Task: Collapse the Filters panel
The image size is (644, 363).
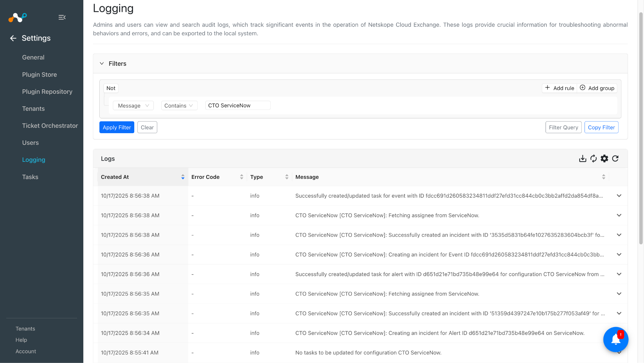Action: [102, 64]
